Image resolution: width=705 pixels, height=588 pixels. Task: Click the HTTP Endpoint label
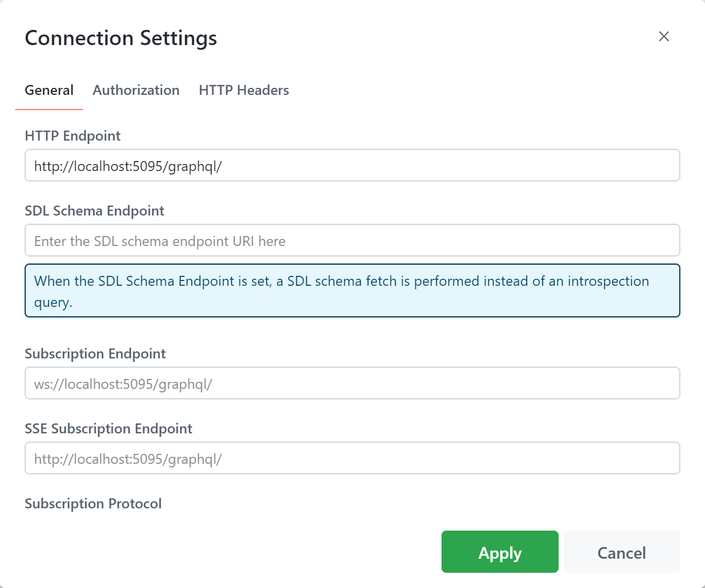[x=73, y=136]
